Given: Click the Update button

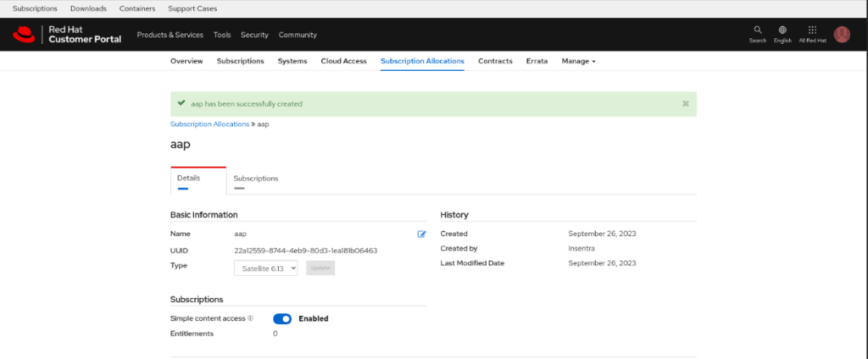Looking at the screenshot, I should coord(320,268).
